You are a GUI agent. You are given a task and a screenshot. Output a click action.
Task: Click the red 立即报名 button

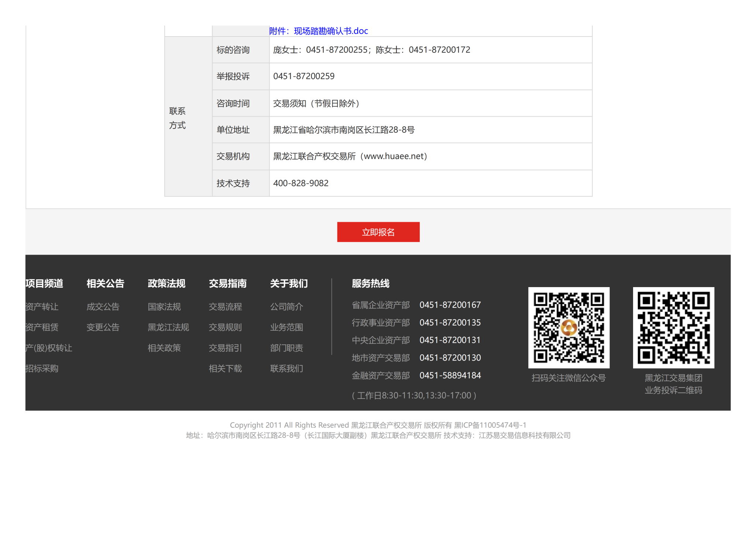(378, 232)
